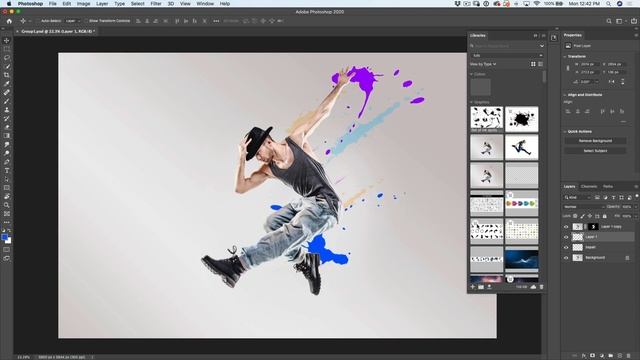Open the Filter menu
Image resolution: width=640 pixels, height=360 pixels.
click(156, 3)
